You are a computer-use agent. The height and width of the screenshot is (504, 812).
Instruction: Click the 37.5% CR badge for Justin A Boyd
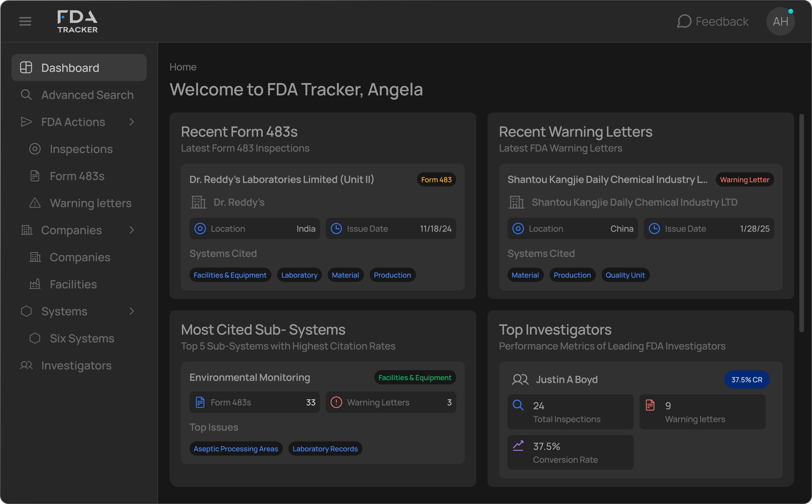(747, 379)
